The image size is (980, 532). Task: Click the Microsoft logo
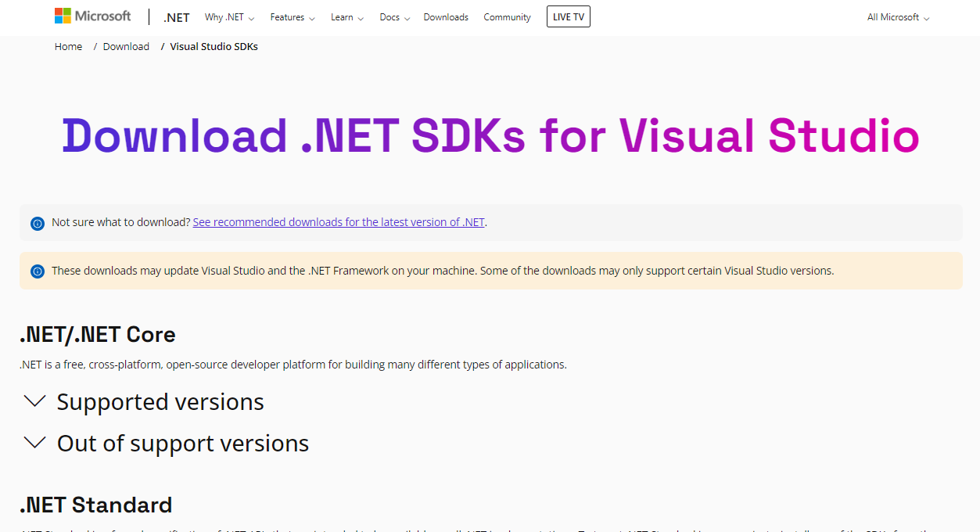point(92,16)
